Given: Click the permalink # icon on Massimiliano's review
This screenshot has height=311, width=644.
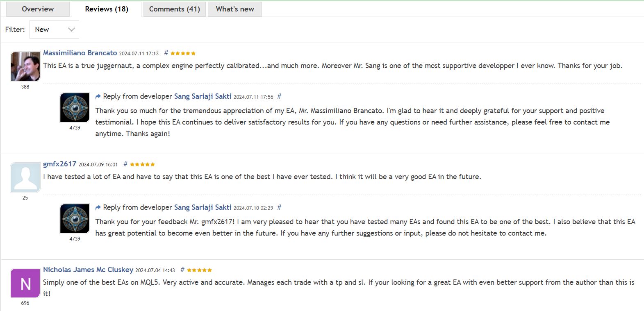Looking at the screenshot, I should tap(166, 53).
